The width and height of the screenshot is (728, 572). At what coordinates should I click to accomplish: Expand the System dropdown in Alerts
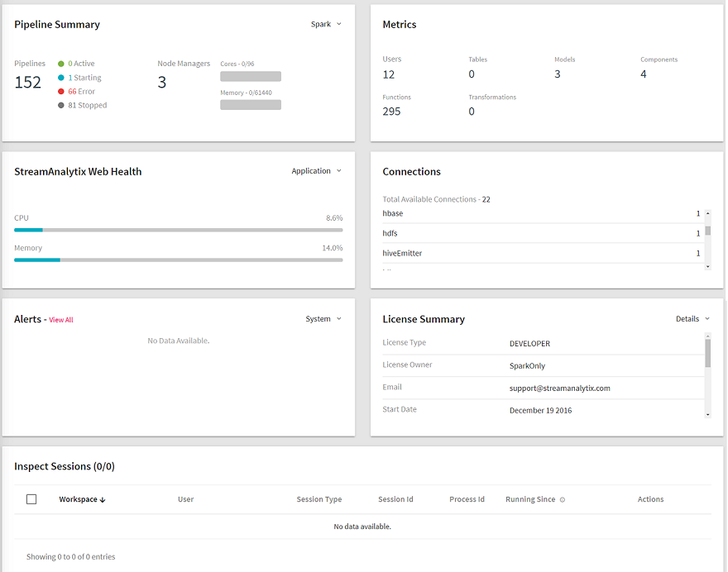click(x=323, y=319)
